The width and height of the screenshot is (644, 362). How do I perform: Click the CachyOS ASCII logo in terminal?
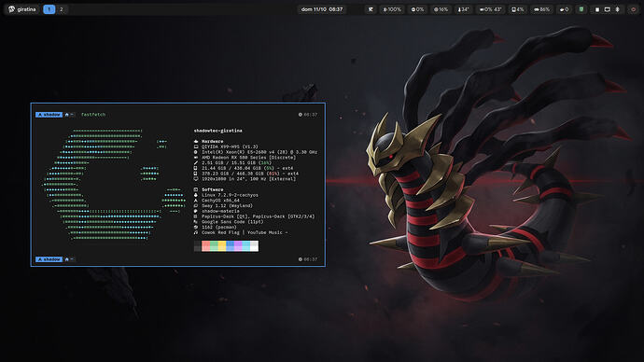pyautogui.click(x=114, y=184)
